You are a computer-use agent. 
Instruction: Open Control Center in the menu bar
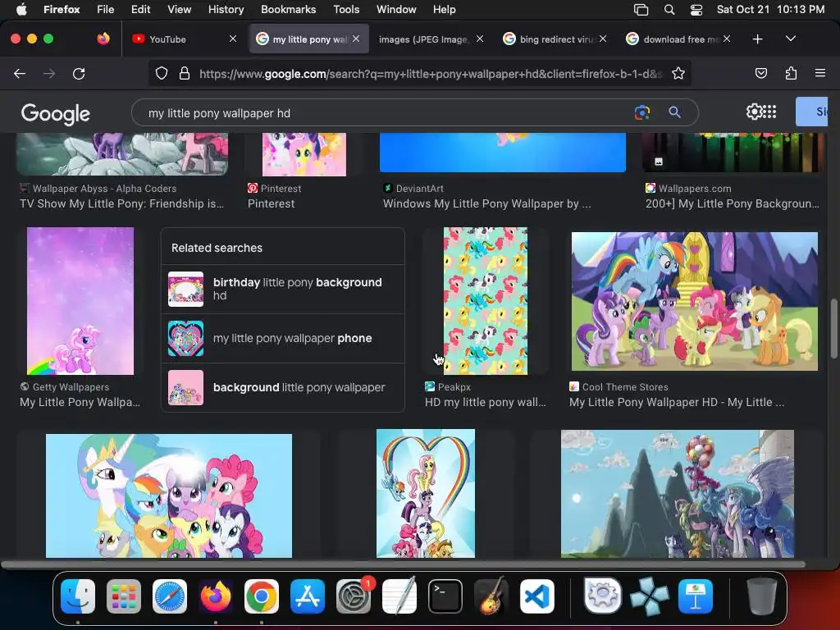pyautogui.click(x=696, y=10)
